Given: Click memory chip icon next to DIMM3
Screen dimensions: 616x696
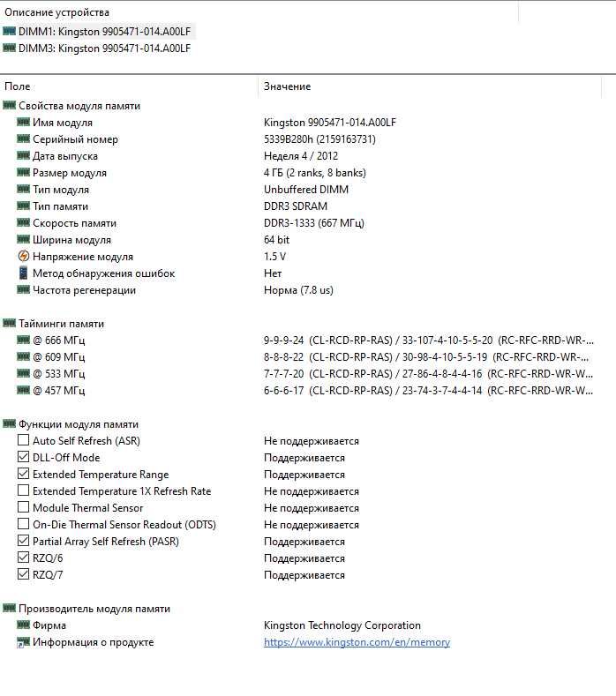Looking at the screenshot, I should coord(9,48).
